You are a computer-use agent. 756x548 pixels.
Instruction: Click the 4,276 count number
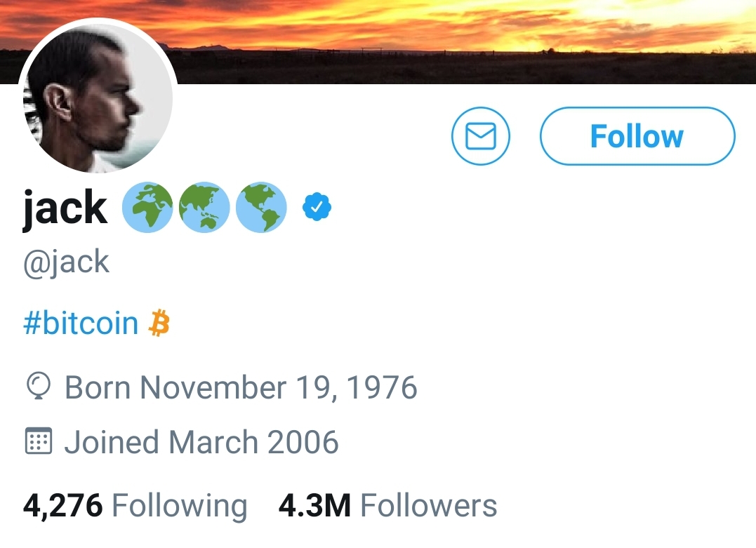tap(63, 506)
